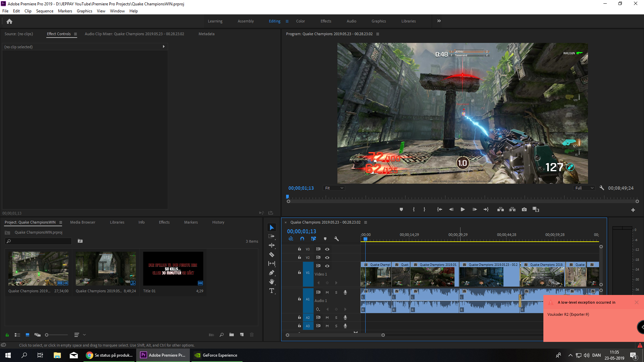
Task: Click the Add Marker button in the Program monitor
Action: point(401,209)
